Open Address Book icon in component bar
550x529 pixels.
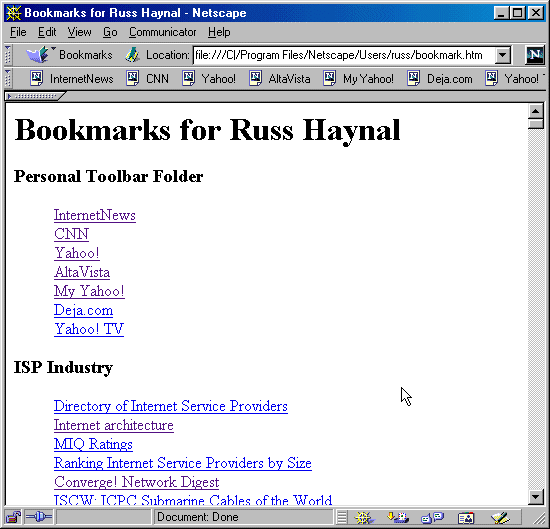coord(466,517)
